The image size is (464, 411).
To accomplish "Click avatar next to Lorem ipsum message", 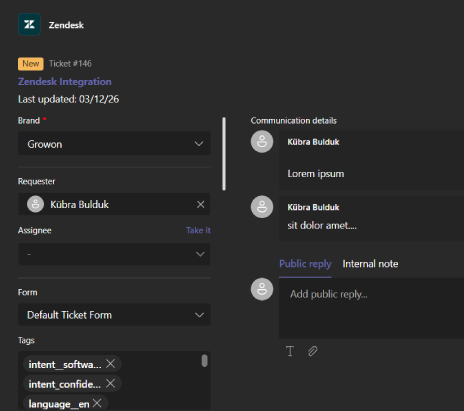I will [262, 141].
